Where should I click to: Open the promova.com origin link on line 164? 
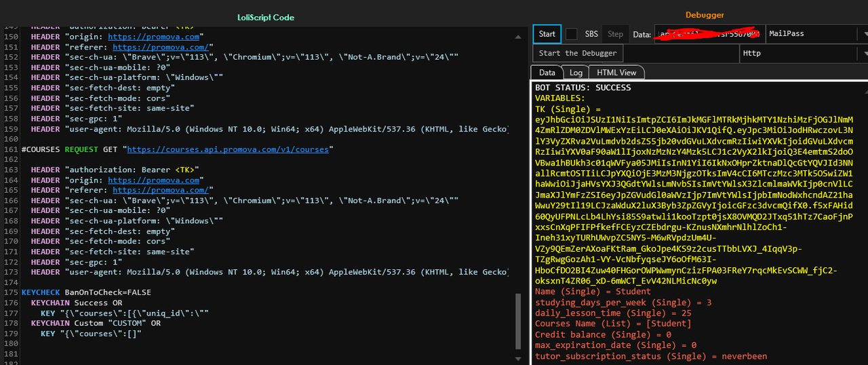tap(154, 180)
